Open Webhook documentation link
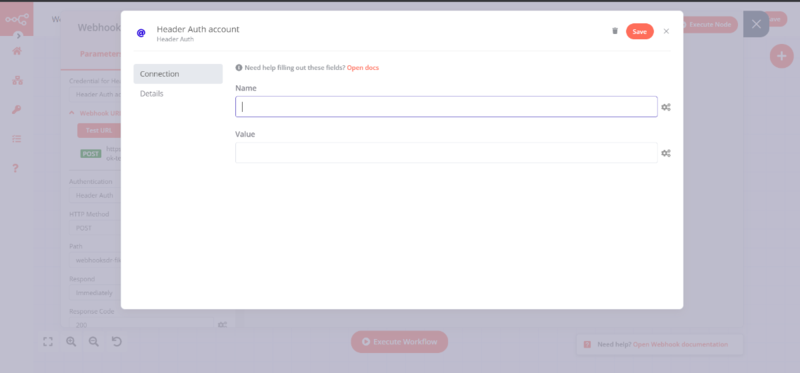The width and height of the screenshot is (800, 373). pos(680,344)
